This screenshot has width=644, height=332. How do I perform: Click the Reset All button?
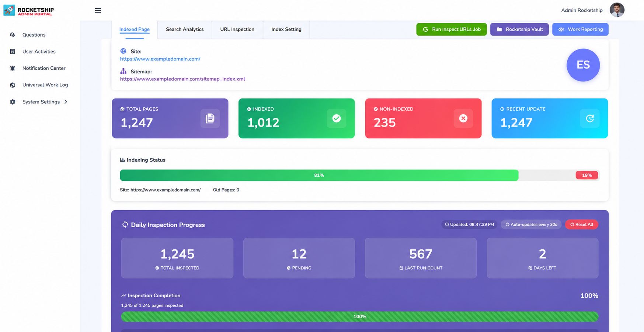coord(582,225)
